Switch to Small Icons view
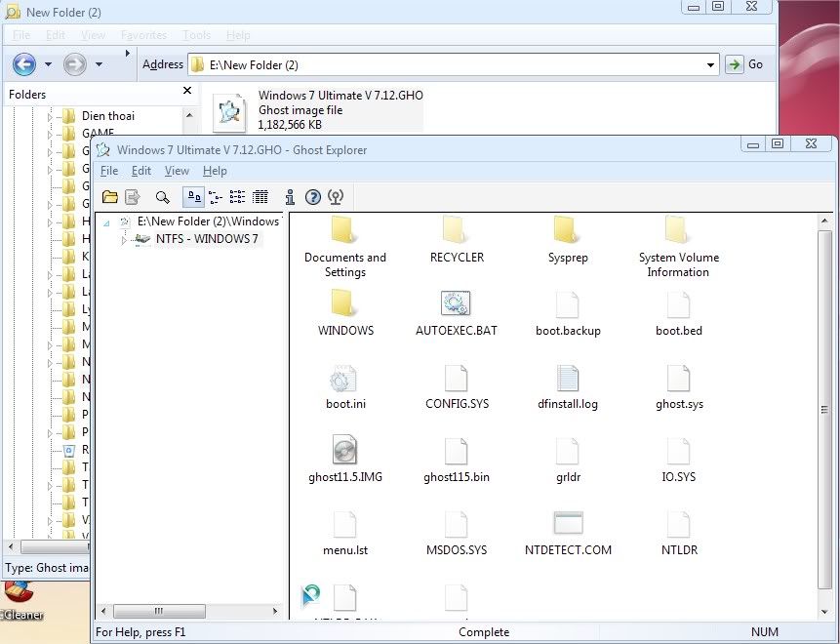 click(216, 197)
